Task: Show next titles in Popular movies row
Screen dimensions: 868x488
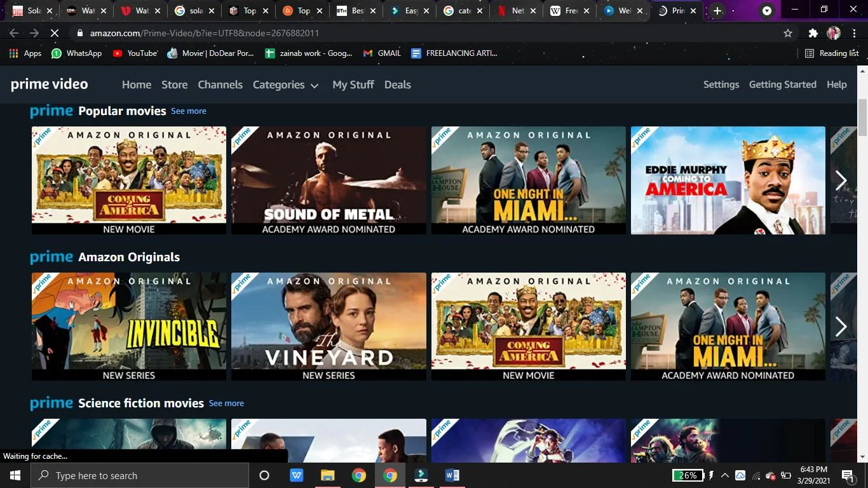Action: click(841, 180)
